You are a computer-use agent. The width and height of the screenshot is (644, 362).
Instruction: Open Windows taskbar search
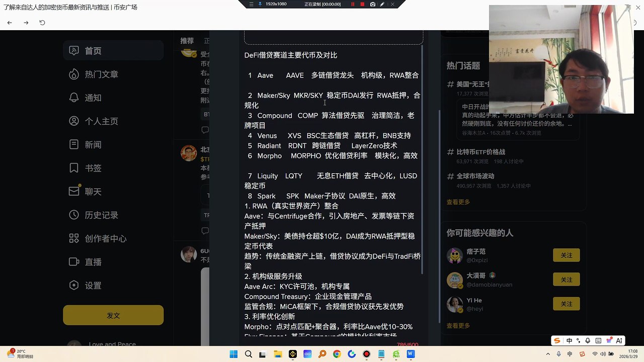tap(248, 354)
